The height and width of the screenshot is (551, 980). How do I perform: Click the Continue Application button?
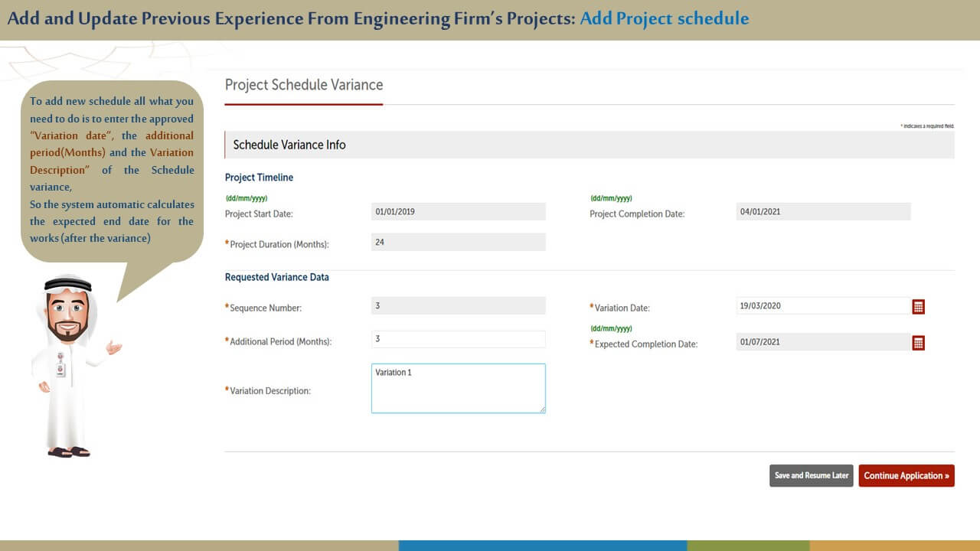click(x=906, y=475)
